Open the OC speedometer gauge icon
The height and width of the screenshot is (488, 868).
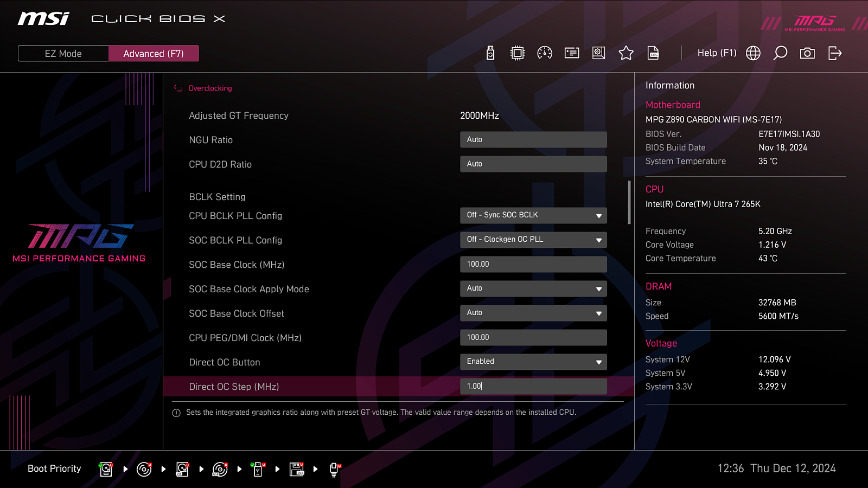[x=545, y=53]
